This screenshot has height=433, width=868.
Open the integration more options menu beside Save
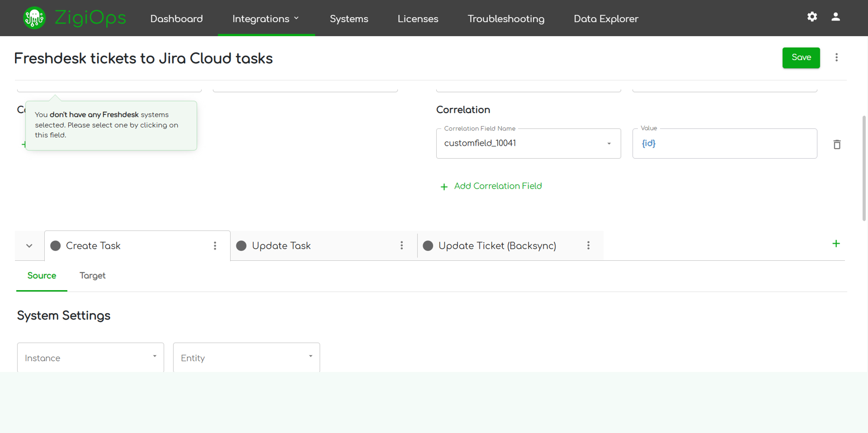click(x=836, y=58)
